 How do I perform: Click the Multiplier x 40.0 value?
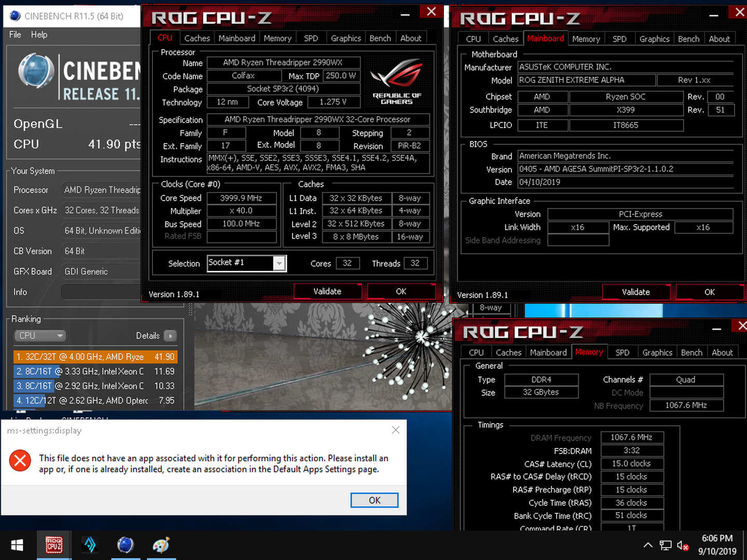click(241, 211)
